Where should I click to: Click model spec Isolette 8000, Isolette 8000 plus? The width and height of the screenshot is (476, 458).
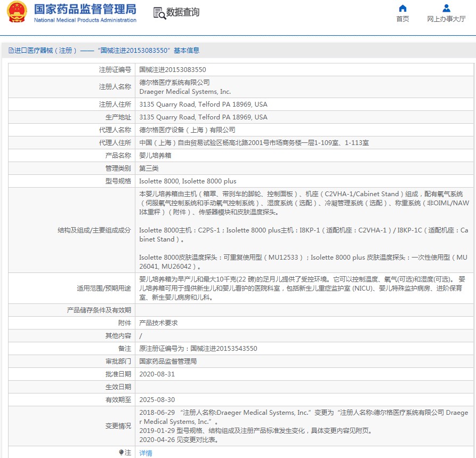coord(188,181)
